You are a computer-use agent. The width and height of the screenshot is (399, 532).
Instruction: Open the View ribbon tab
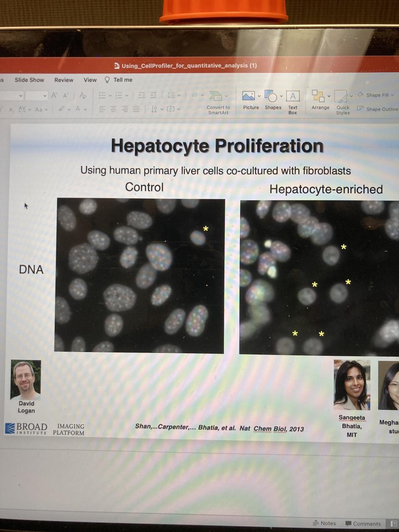(x=90, y=80)
